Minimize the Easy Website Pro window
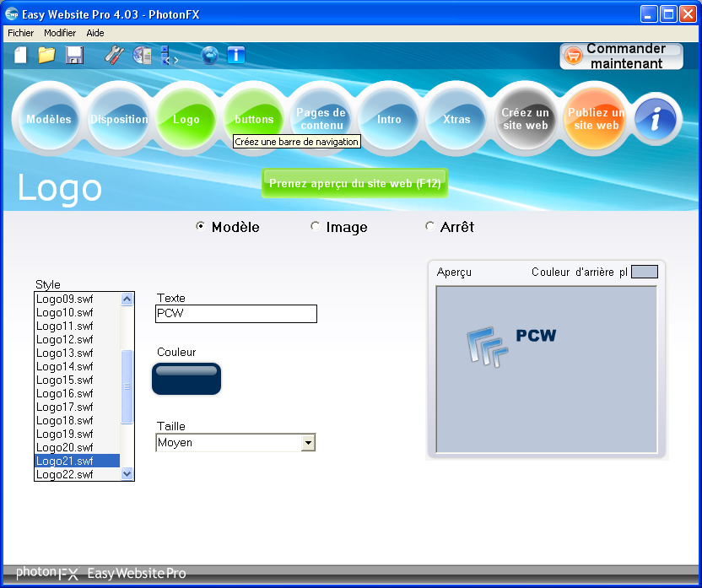This screenshot has width=702, height=588. click(648, 14)
